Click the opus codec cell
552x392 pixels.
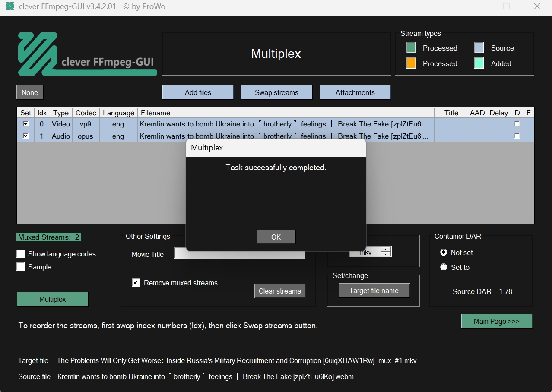[x=86, y=136]
